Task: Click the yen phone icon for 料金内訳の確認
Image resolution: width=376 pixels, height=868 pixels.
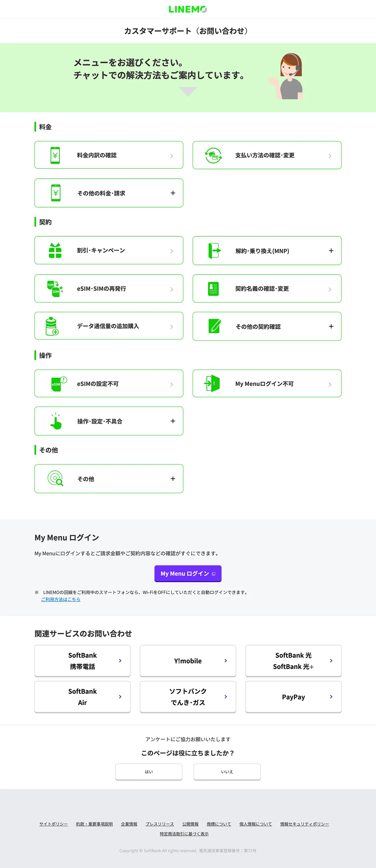Action: (x=55, y=155)
